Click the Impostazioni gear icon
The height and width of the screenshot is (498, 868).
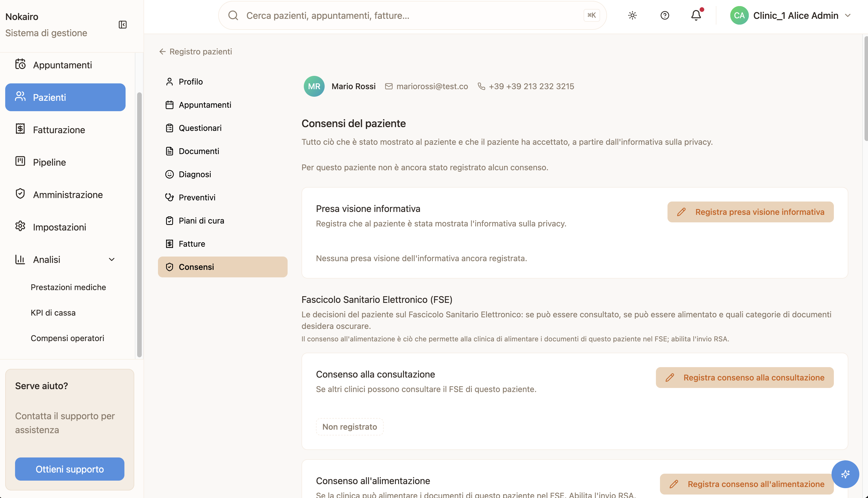(20, 226)
